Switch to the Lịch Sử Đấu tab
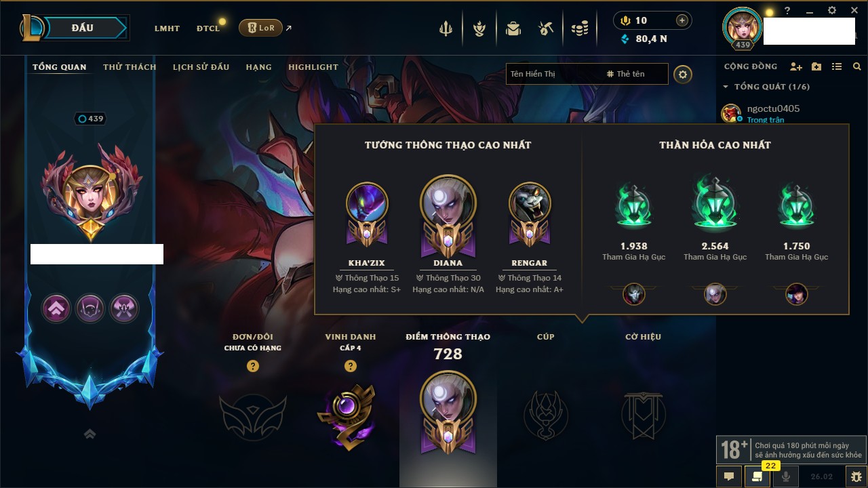 [x=201, y=67]
